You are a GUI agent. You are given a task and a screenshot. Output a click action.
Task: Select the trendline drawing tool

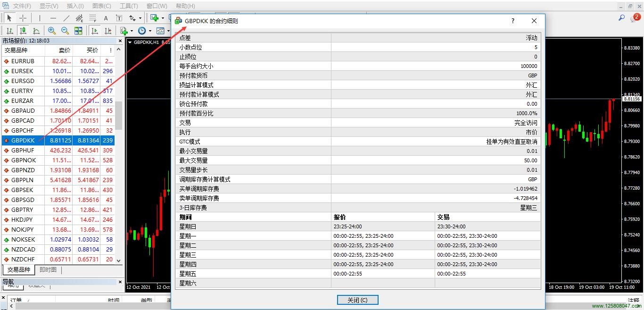(x=66, y=18)
